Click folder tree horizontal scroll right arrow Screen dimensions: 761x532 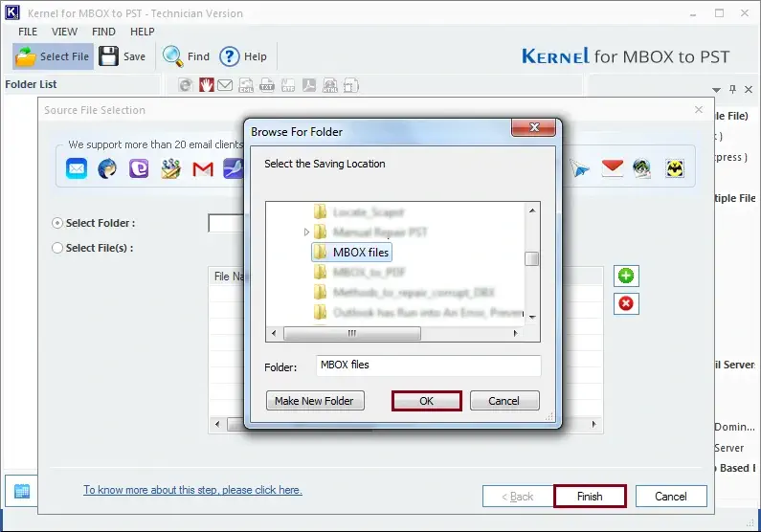click(515, 333)
